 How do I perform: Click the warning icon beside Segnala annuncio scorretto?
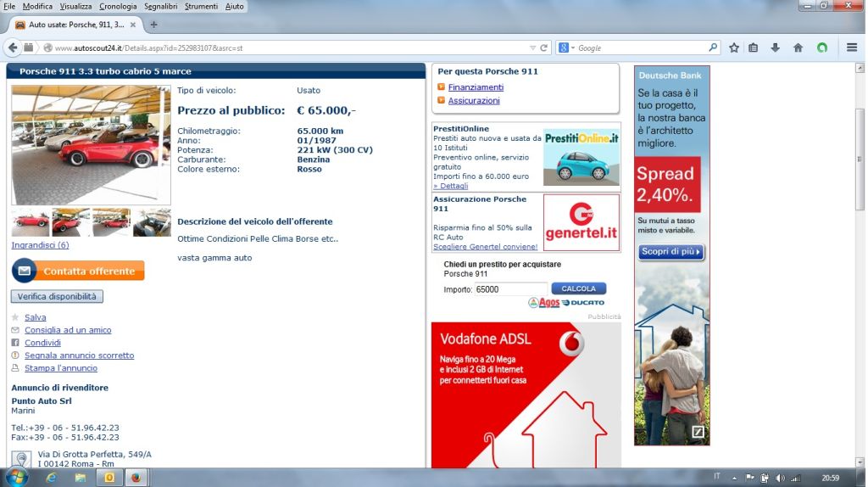tap(15, 355)
